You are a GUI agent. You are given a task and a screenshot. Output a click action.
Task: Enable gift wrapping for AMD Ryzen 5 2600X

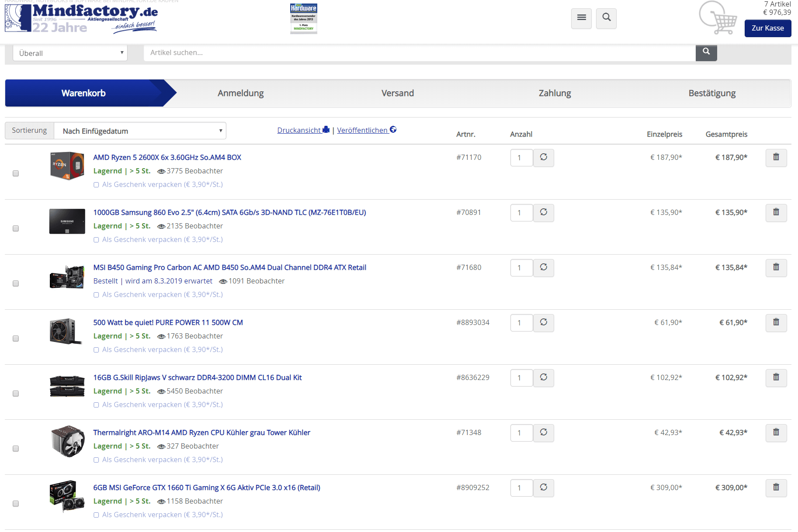click(96, 185)
